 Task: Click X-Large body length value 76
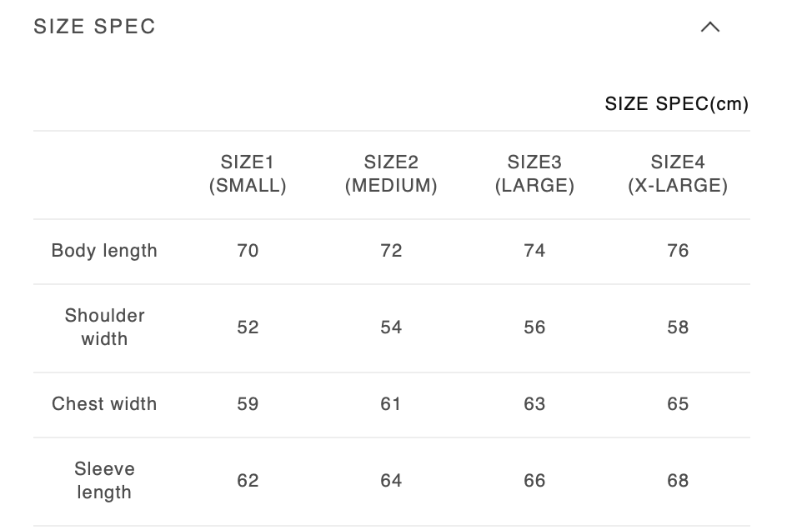click(x=678, y=251)
